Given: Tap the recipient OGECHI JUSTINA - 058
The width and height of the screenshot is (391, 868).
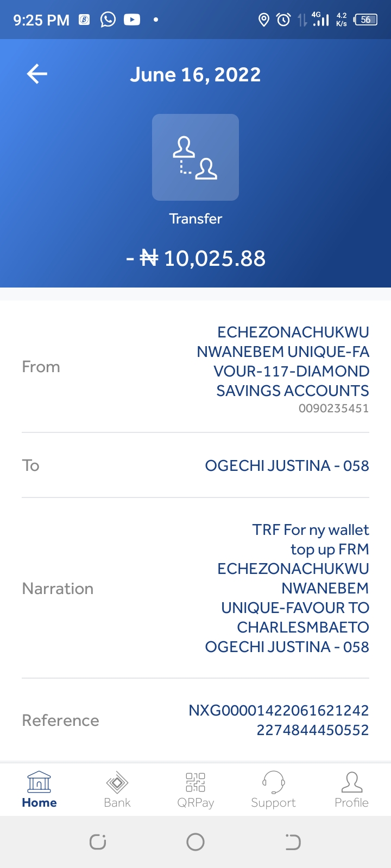Looking at the screenshot, I should point(287,465).
